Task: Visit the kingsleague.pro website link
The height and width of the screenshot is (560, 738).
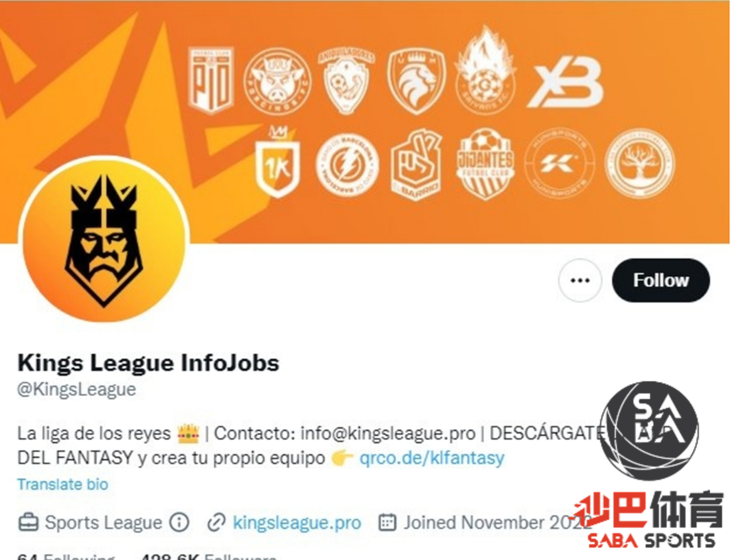Action: tap(297, 523)
